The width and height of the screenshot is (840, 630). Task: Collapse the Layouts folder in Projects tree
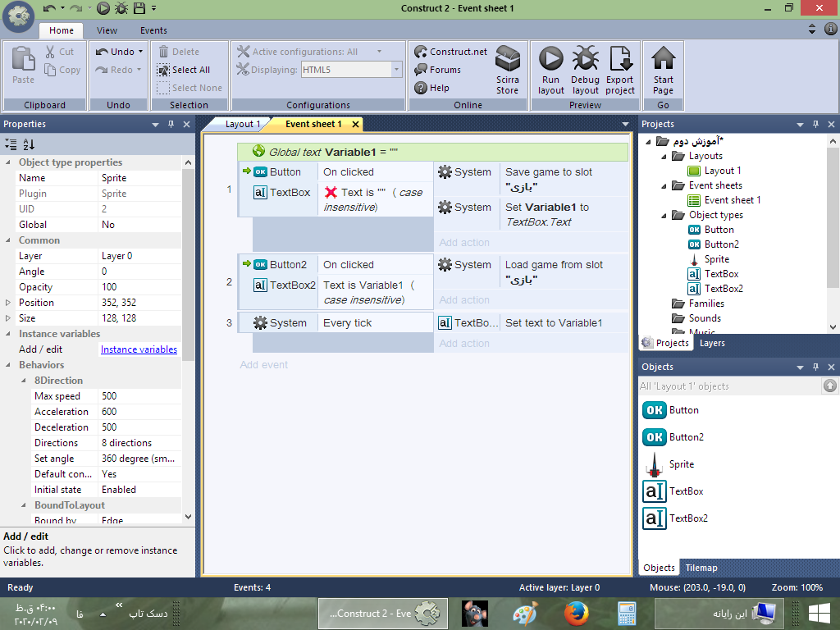664,156
